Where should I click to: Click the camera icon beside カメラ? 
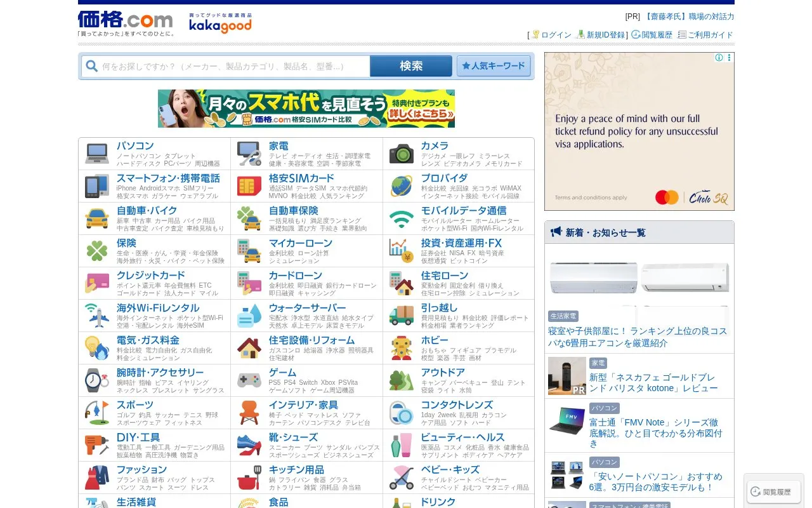pos(402,154)
